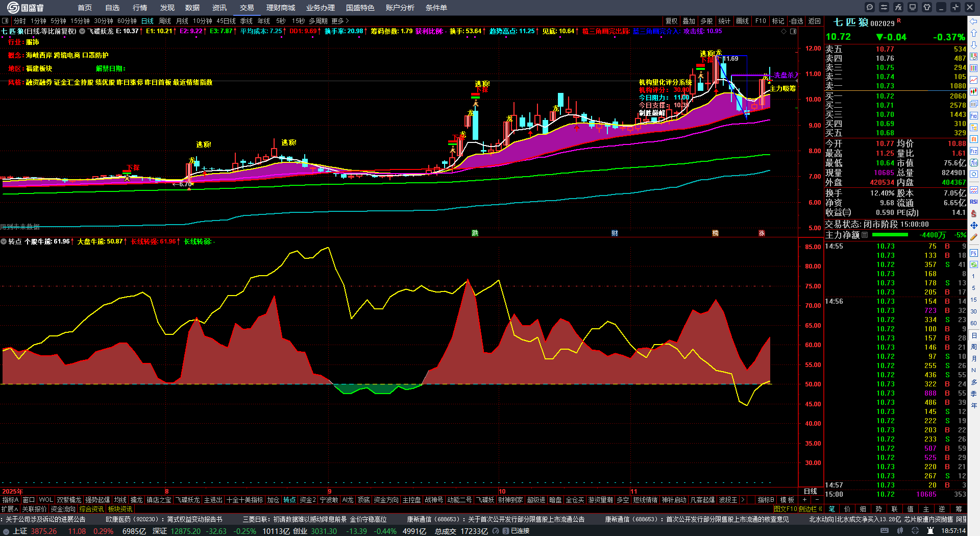Expand more indicator tabs with > arrow
980x536 pixels.
[743, 500]
